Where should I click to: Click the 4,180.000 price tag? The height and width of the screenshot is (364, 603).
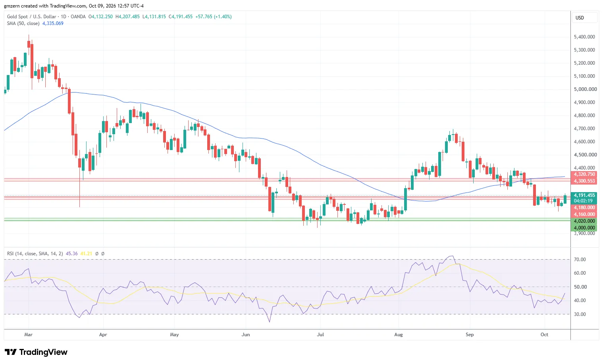[x=584, y=208]
